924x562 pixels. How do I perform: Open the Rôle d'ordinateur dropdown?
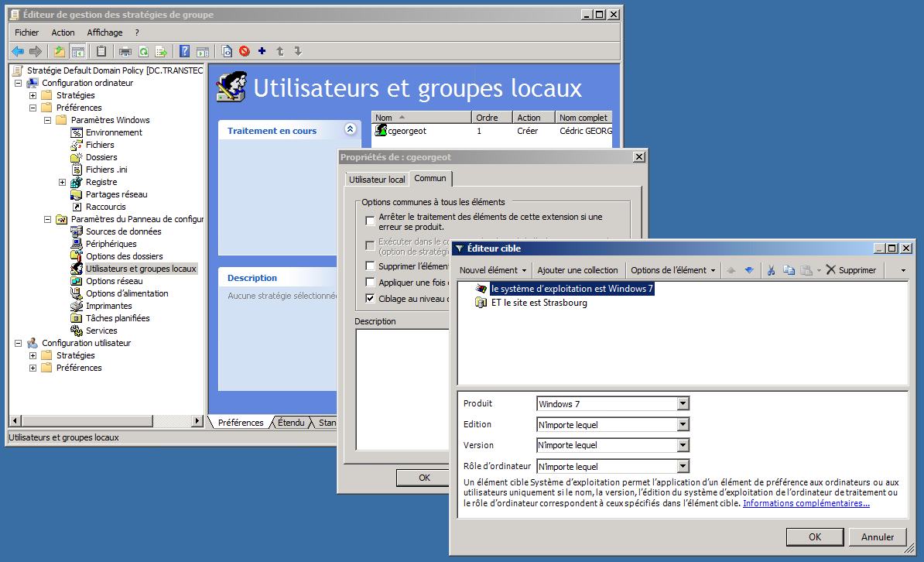pyautogui.click(x=683, y=467)
